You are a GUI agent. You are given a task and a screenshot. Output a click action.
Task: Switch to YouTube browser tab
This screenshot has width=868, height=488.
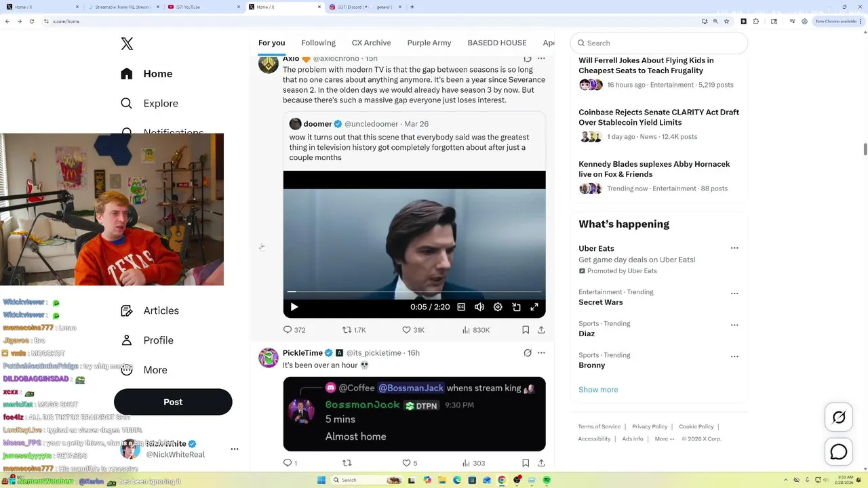203,7
